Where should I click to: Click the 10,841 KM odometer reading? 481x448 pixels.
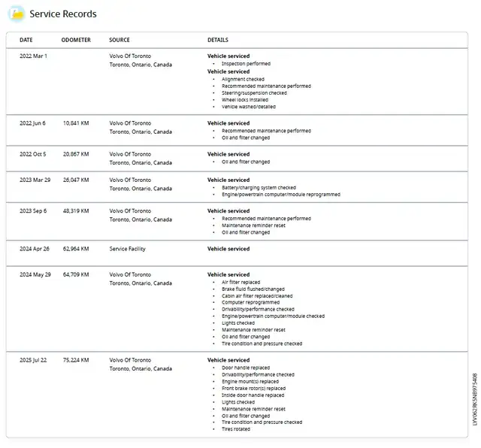[76, 123]
